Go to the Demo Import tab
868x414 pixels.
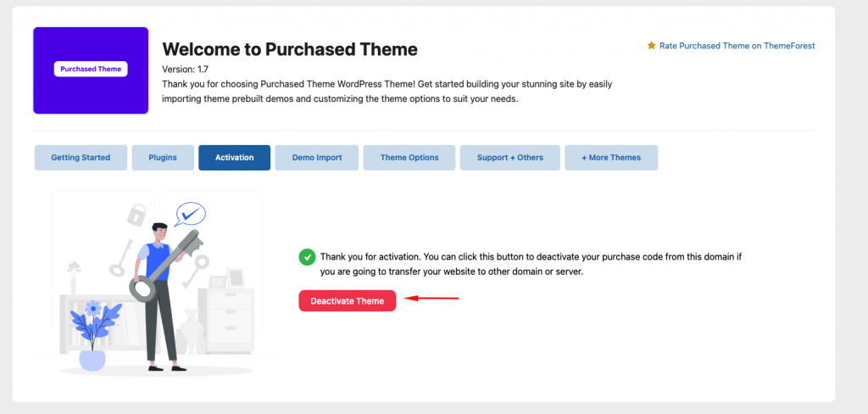pos(317,158)
